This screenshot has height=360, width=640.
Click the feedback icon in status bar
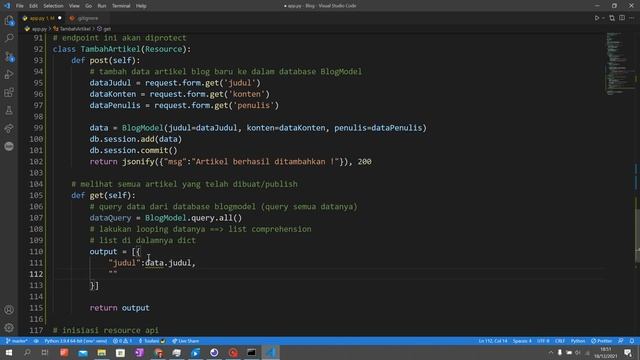pos(621,341)
